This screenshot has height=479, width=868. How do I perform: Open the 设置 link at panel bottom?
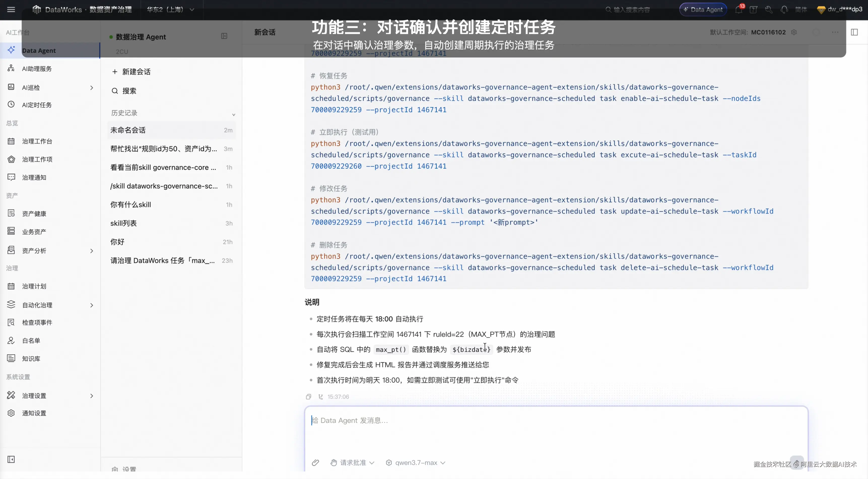click(124, 469)
